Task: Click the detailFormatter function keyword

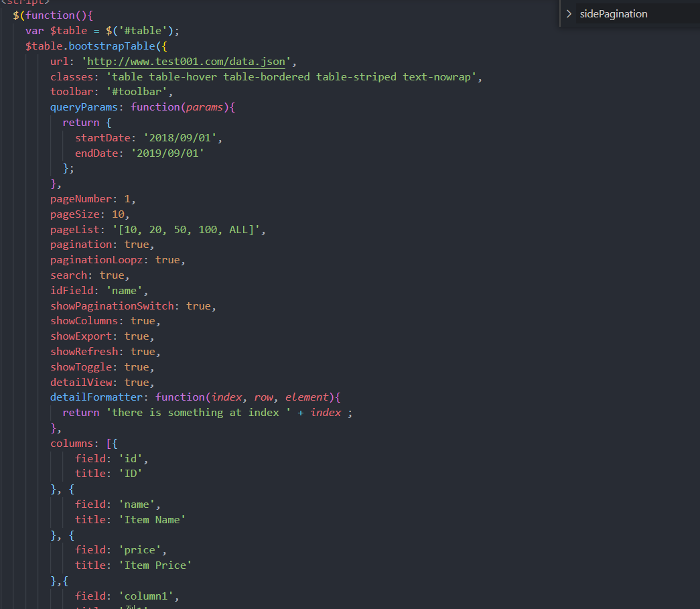Action: [x=180, y=397]
